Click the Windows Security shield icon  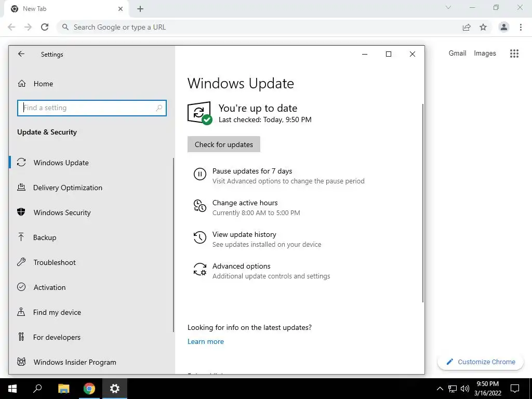click(x=21, y=212)
